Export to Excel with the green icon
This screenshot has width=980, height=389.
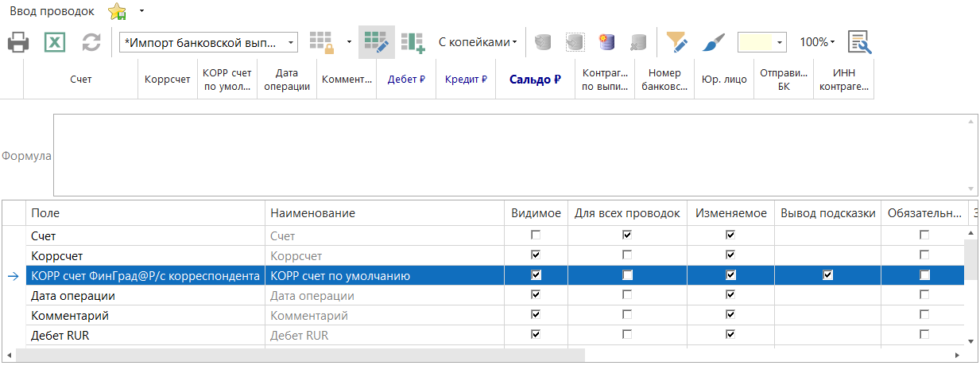coord(54,42)
